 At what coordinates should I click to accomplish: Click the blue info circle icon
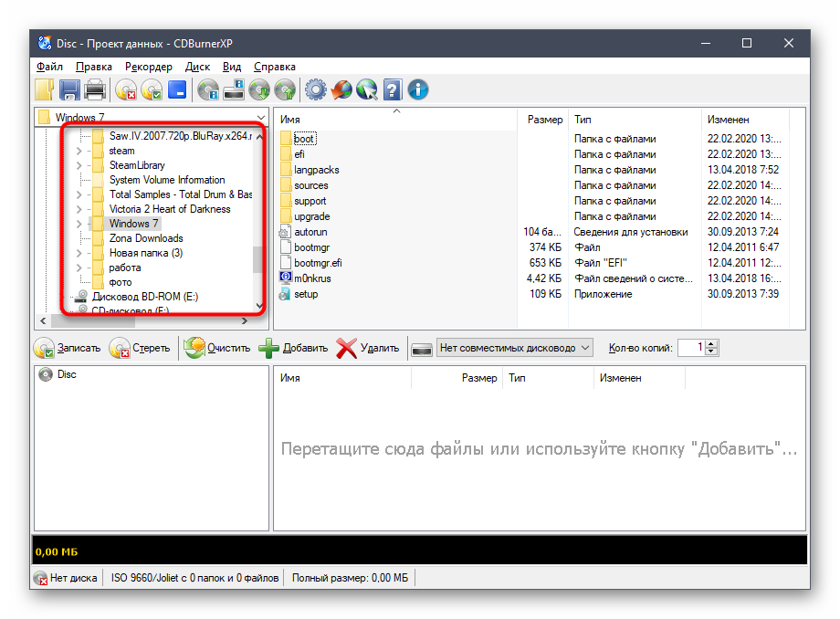click(x=418, y=89)
